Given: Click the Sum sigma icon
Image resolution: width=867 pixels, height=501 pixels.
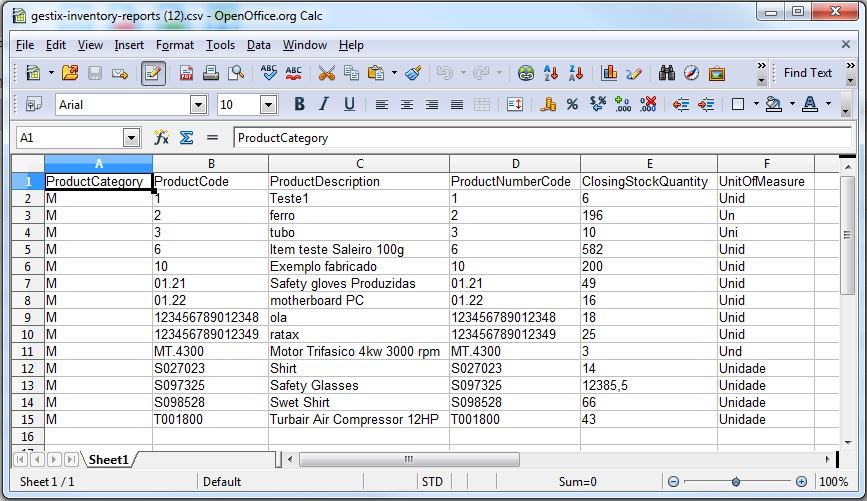Looking at the screenshot, I should click(186, 137).
